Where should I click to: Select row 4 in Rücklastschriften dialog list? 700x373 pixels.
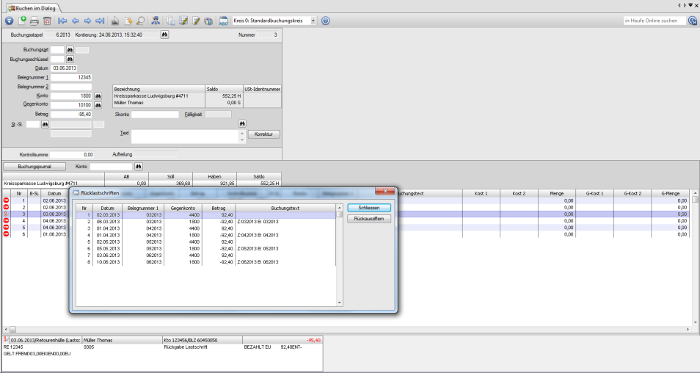(x=205, y=235)
